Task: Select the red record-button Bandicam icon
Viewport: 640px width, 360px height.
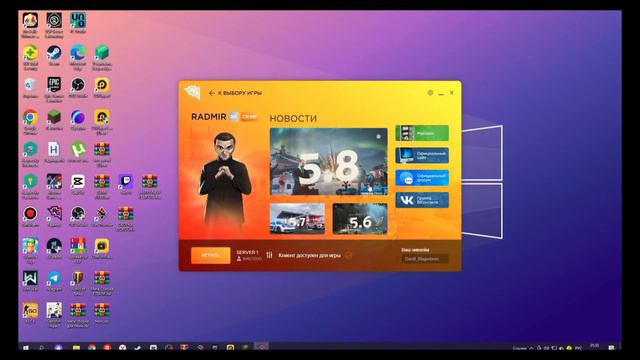Action: 30,213
